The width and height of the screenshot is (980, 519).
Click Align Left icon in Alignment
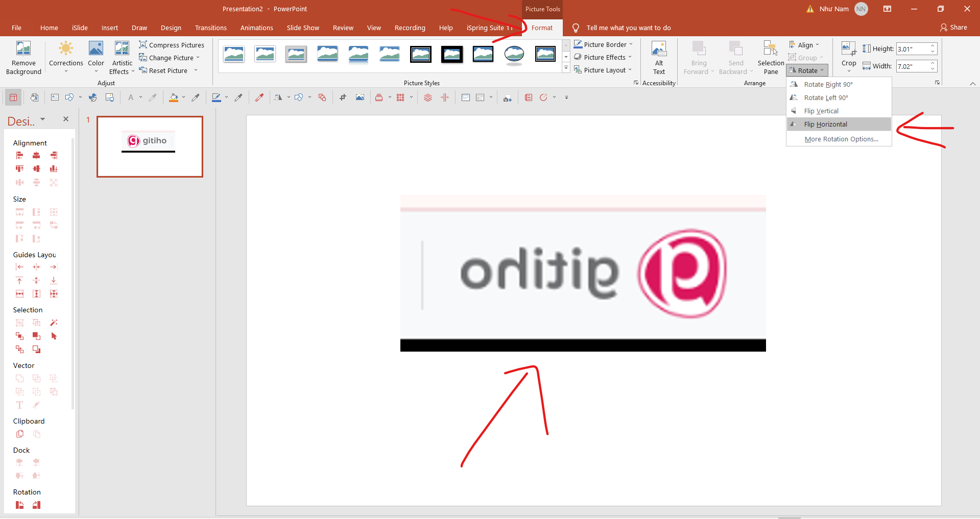19,156
